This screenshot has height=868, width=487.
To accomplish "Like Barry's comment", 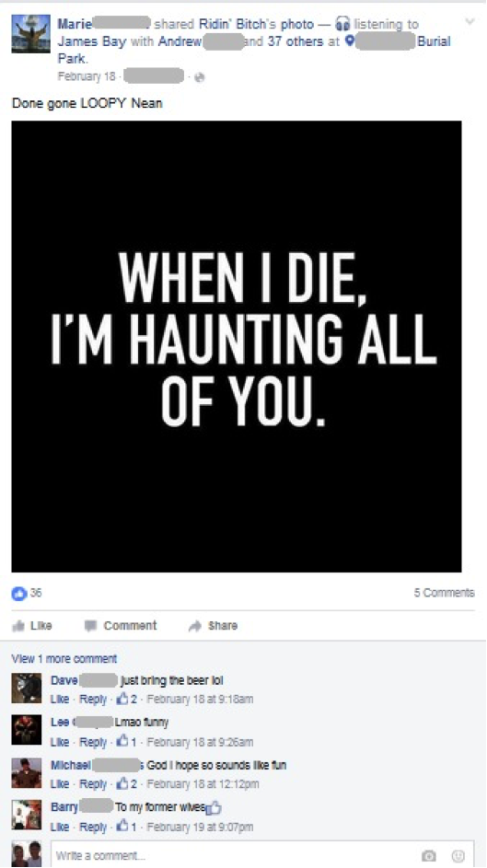I will click(59, 827).
